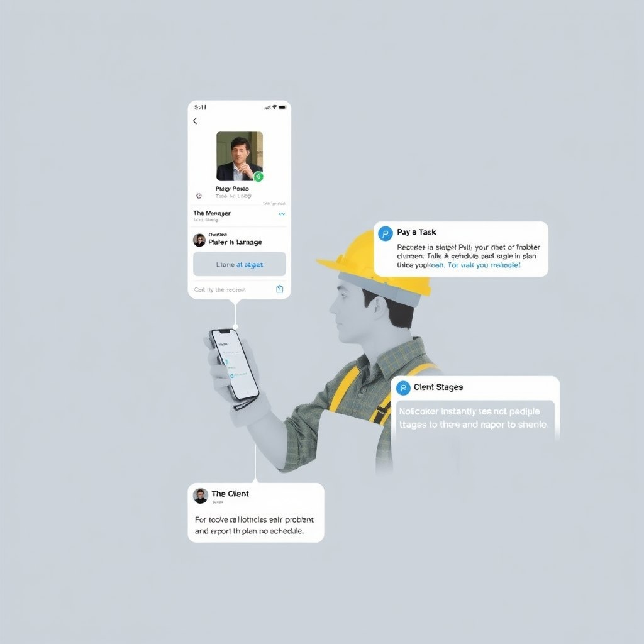Open the Client Stages card title
This screenshot has width=644, height=644.
(438, 387)
